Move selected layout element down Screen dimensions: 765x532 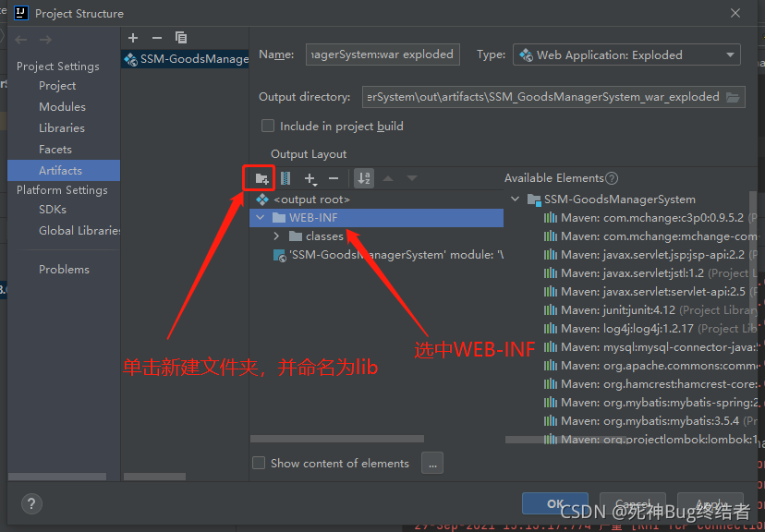point(412,178)
